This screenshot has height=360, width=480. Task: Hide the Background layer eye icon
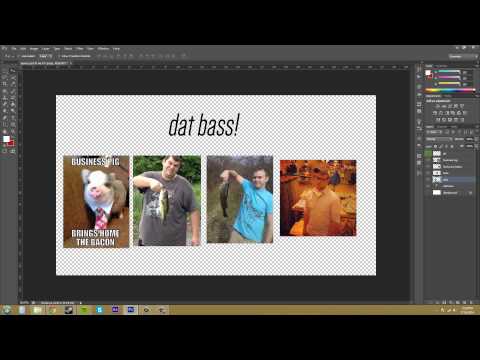pos(428,193)
